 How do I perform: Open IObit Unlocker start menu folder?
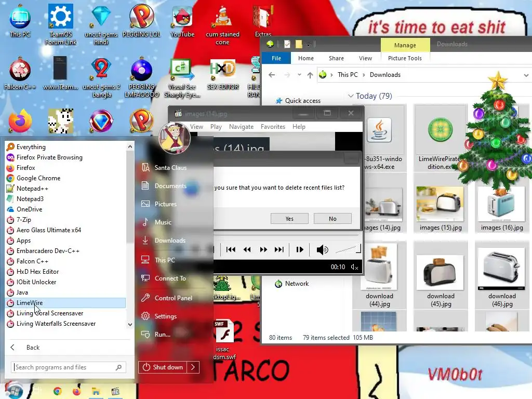[66, 282]
